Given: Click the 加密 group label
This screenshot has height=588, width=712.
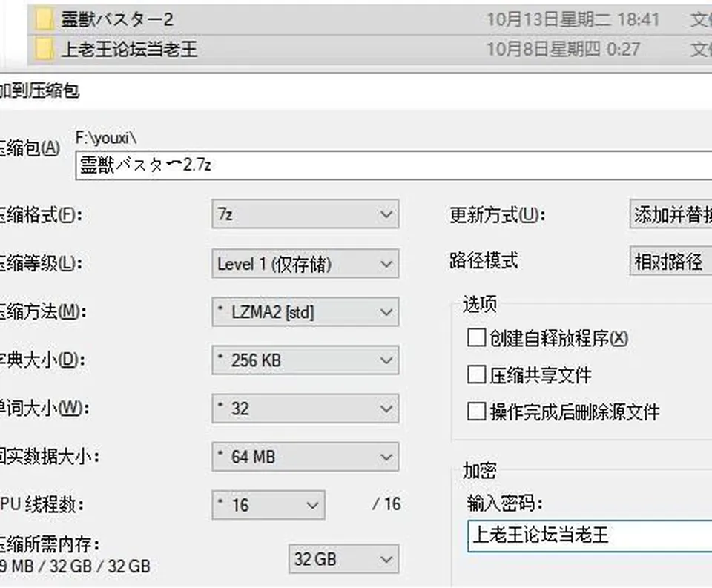Looking at the screenshot, I should pos(480,470).
